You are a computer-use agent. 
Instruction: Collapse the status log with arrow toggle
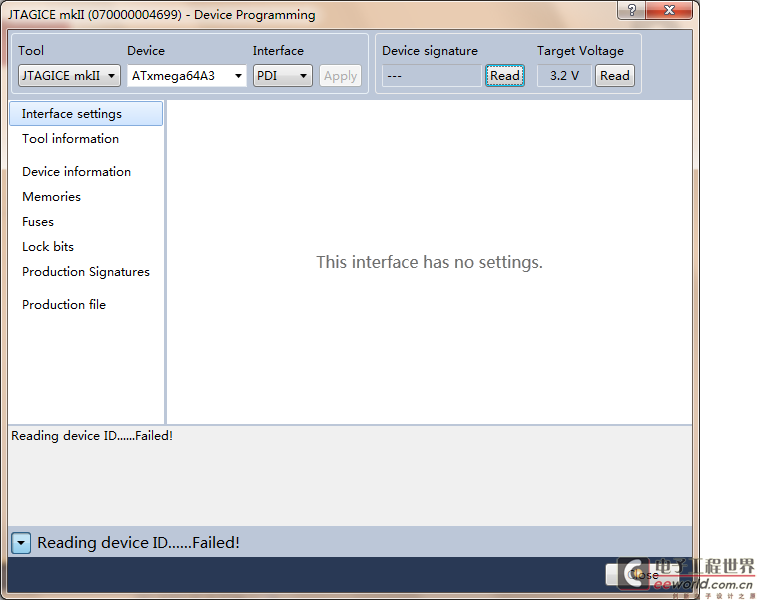tap(21, 543)
